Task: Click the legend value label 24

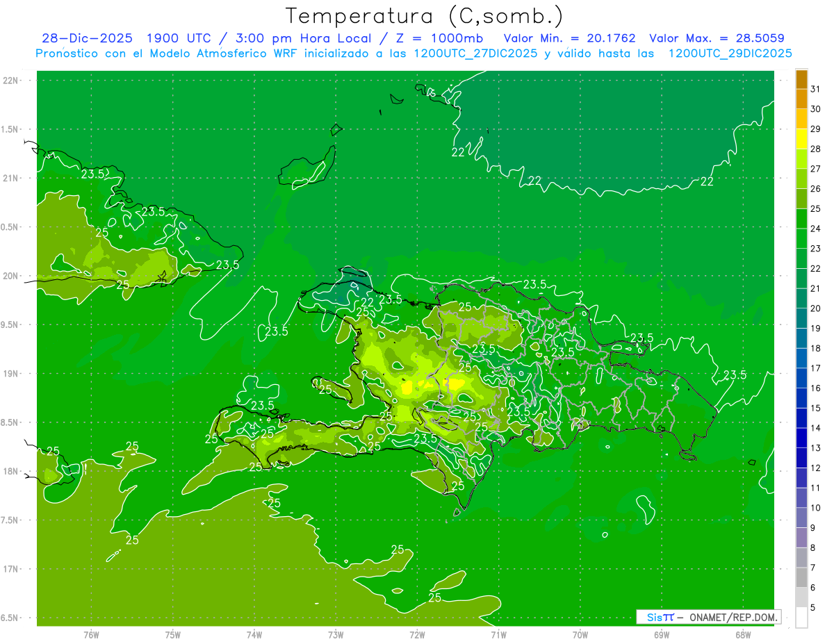Action: point(816,229)
